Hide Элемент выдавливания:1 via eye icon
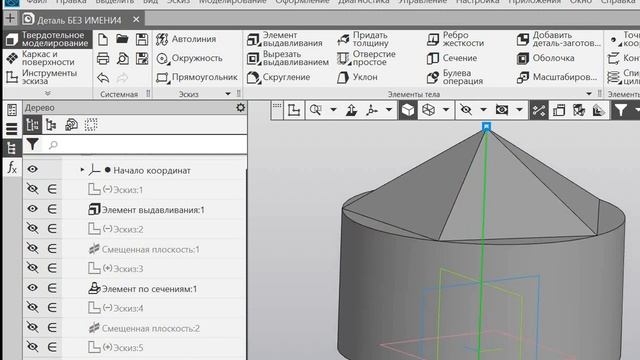Viewport: 640px width, 360px height. click(33, 209)
